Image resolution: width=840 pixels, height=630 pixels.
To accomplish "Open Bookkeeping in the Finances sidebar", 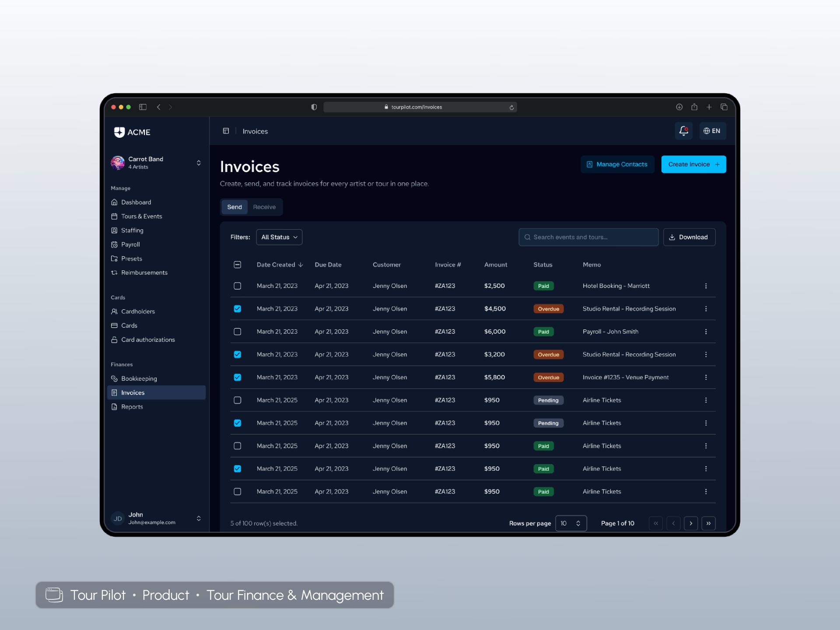I will [x=139, y=378].
